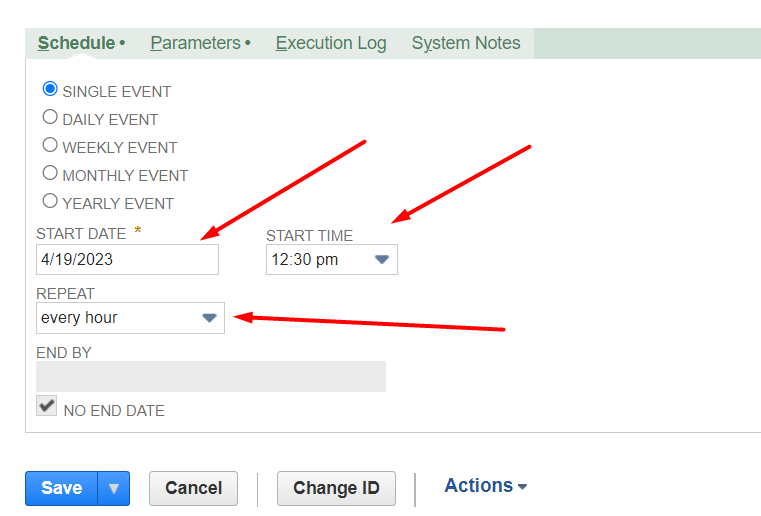Open the Parameters tab

[x=195, y=43]
